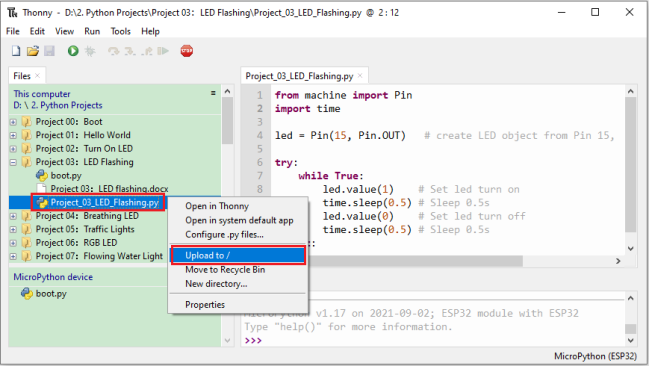The height and width of the screenshot is (366, 650).
Task: Click the Open file folder icon
Action: point(33,51)
